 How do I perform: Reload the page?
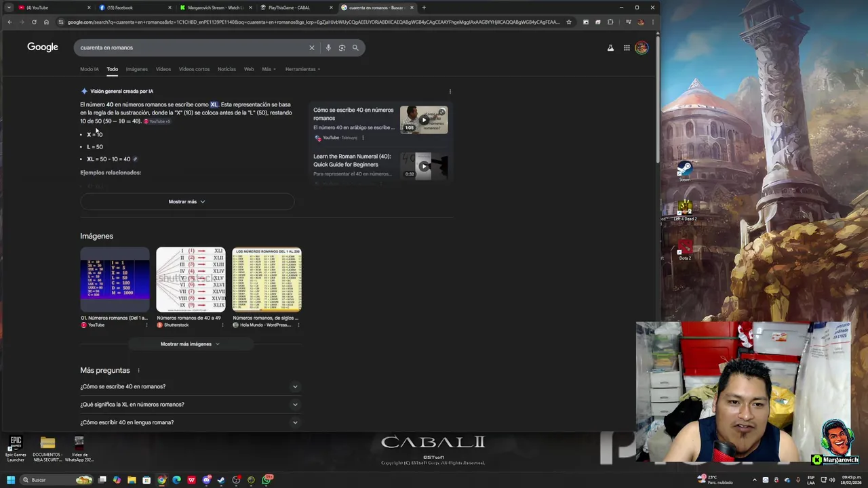click(x=34, y=22)
